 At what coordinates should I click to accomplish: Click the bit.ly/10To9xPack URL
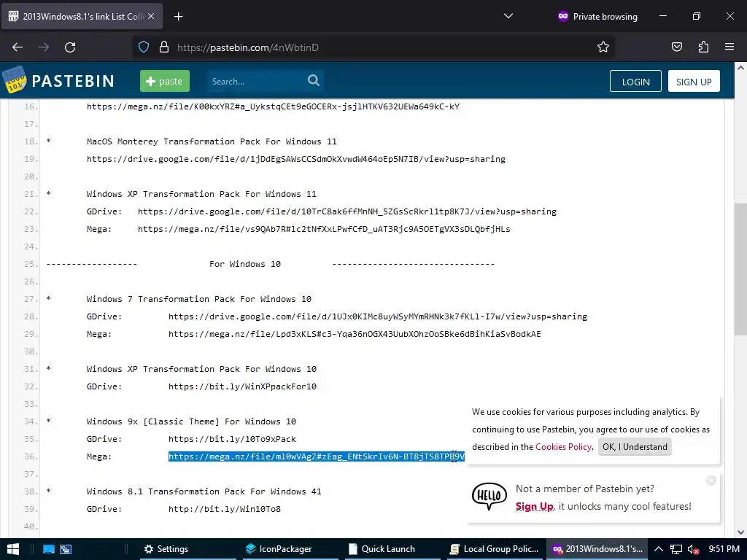pyautogui.click(x=232, y=439)
